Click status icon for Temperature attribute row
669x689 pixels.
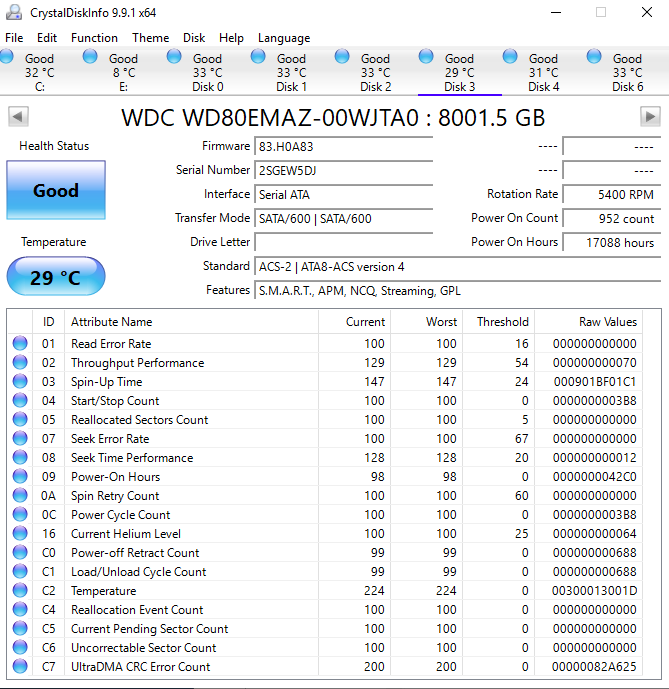click(20, 590)
